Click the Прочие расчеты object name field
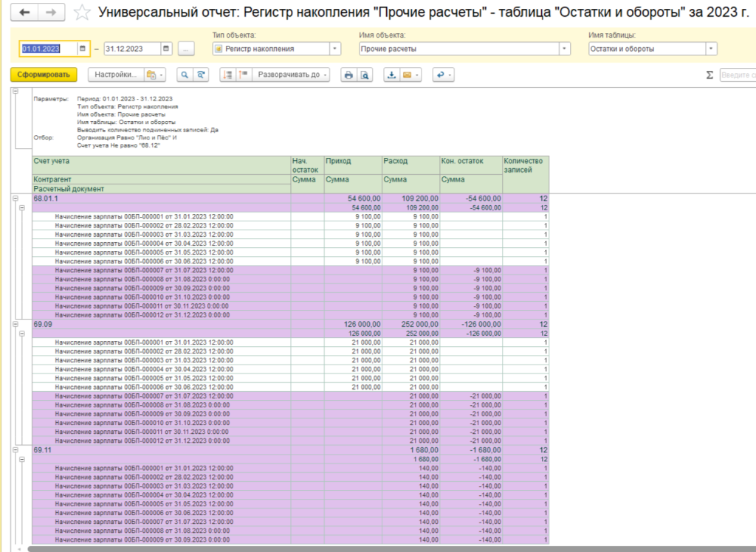 459,49
